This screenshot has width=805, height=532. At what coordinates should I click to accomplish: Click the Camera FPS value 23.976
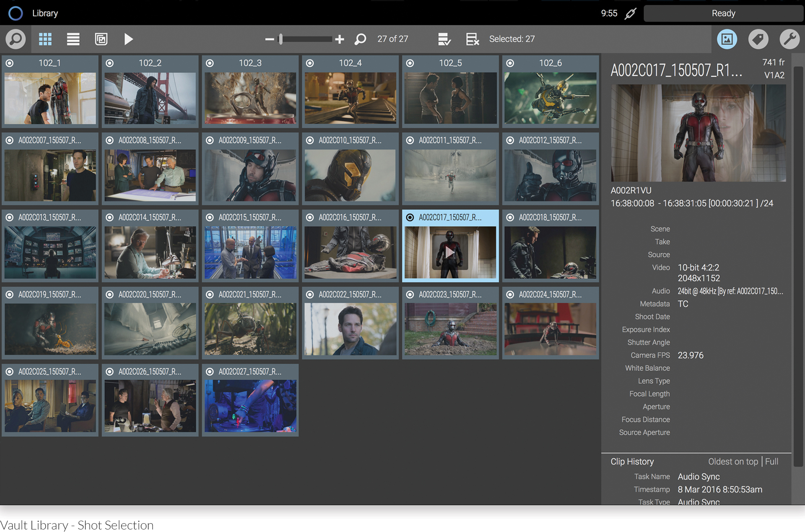point(691,356)
